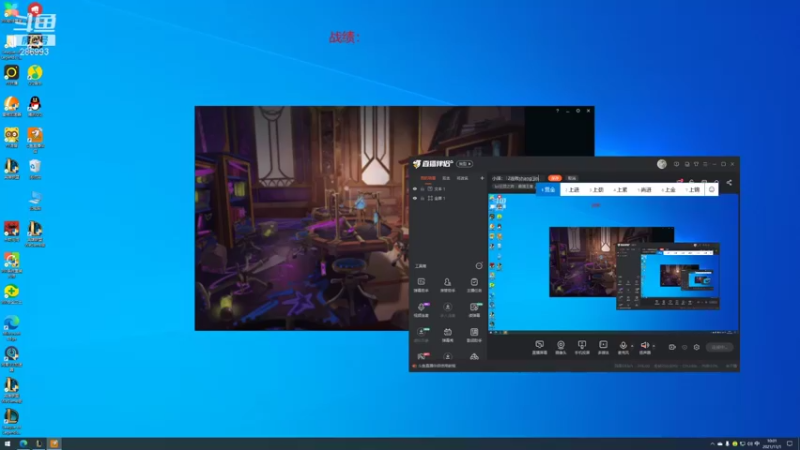The height and width of the screenshot is (450, 800).
Task: Select second source row in scene list
Action: pos(448,198)
